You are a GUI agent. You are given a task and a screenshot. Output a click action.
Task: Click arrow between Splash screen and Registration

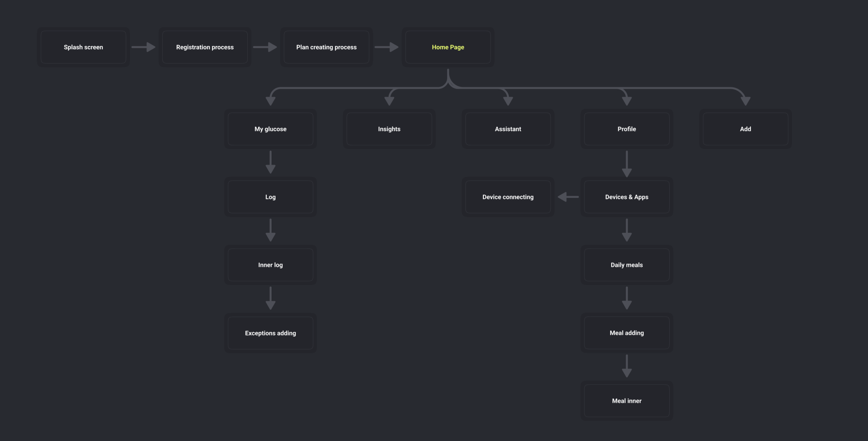point(143,47)
